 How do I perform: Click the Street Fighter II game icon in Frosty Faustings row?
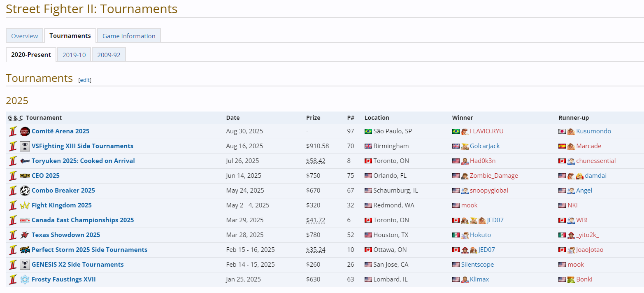pos(13,279)
